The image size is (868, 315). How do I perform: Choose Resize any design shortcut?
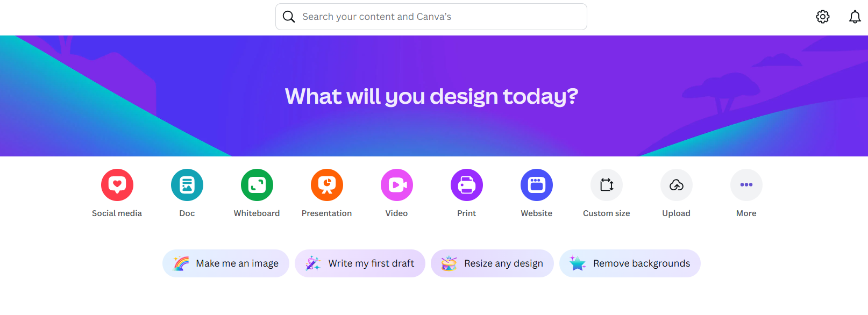tap(492, 263)
